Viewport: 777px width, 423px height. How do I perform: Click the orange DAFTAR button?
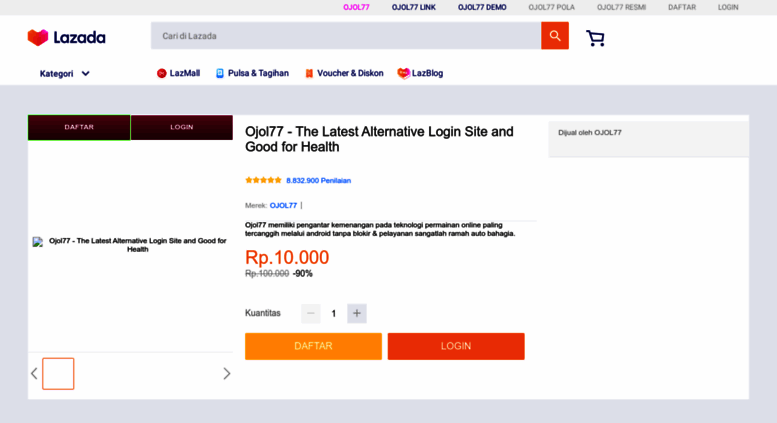(313, 346)
